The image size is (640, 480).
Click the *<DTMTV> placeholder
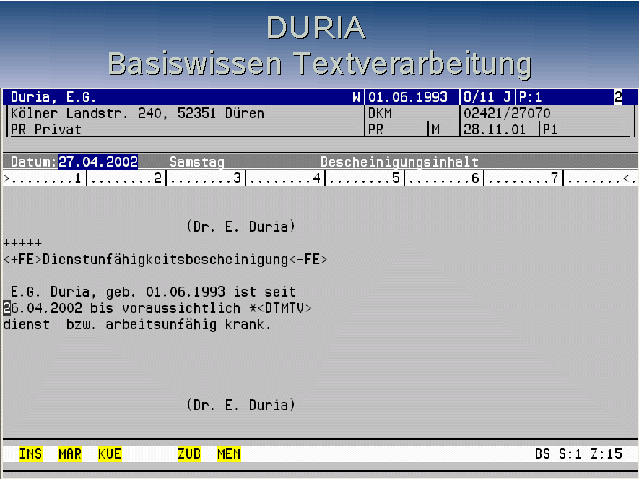(x=280, y=308)
